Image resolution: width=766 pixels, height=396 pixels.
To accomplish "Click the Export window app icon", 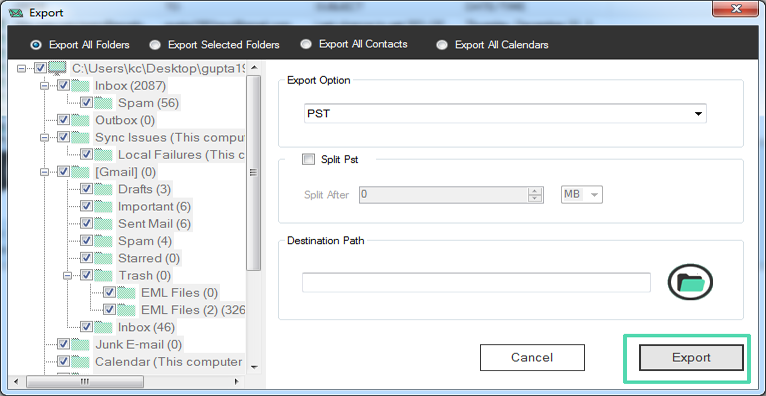I will pyautogui.click(x=17, y=13).
